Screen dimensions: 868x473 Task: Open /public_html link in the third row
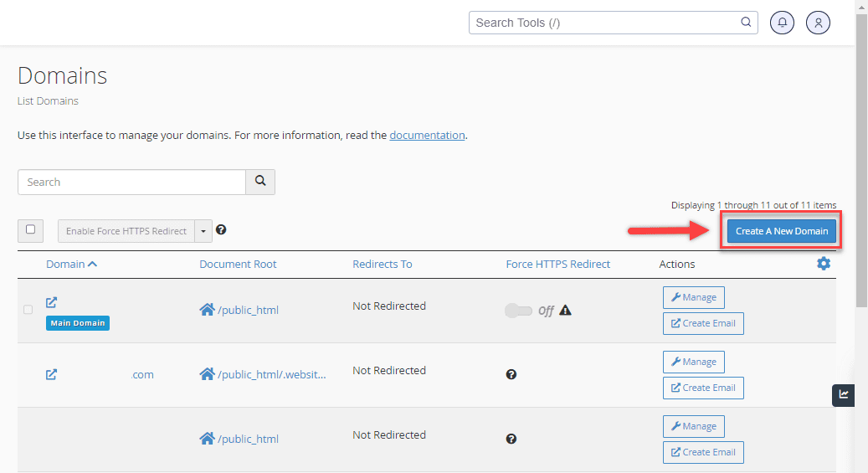click(248, 439)
